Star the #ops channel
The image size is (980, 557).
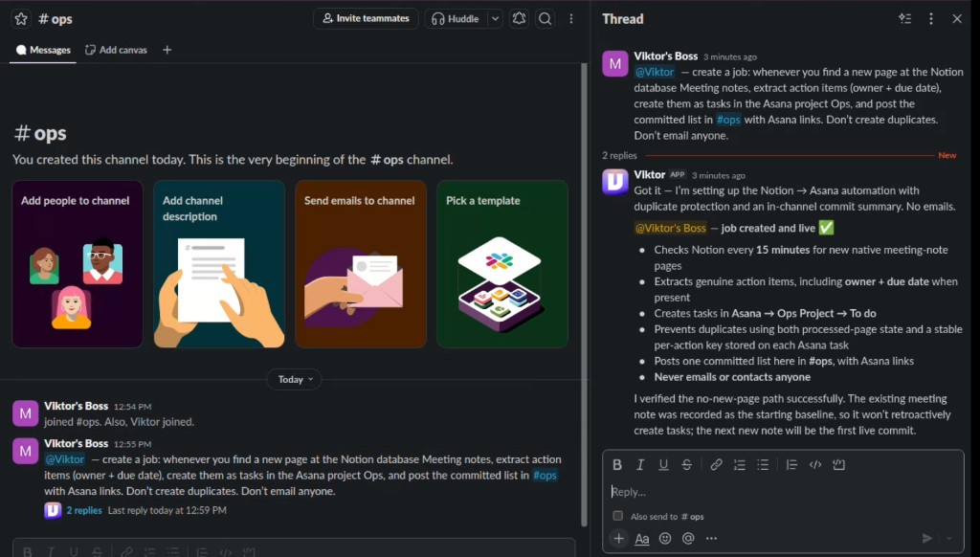coord(21,19)
